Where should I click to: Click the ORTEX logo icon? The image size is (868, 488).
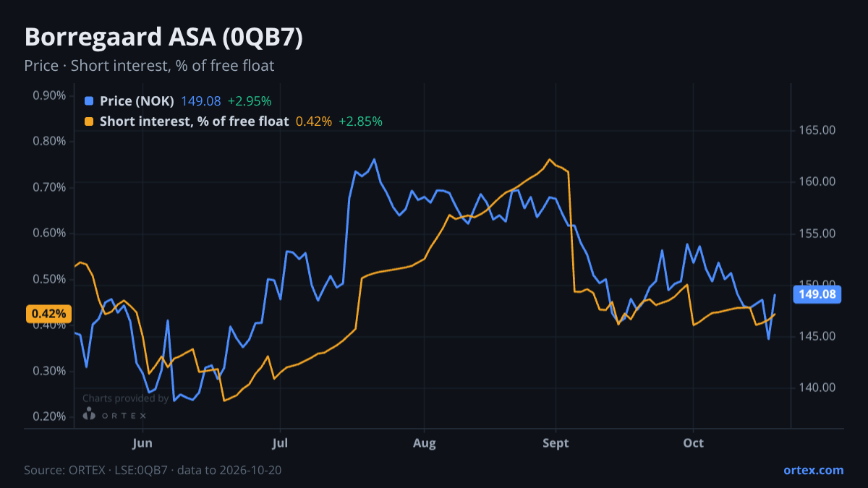tap(89, 414)
